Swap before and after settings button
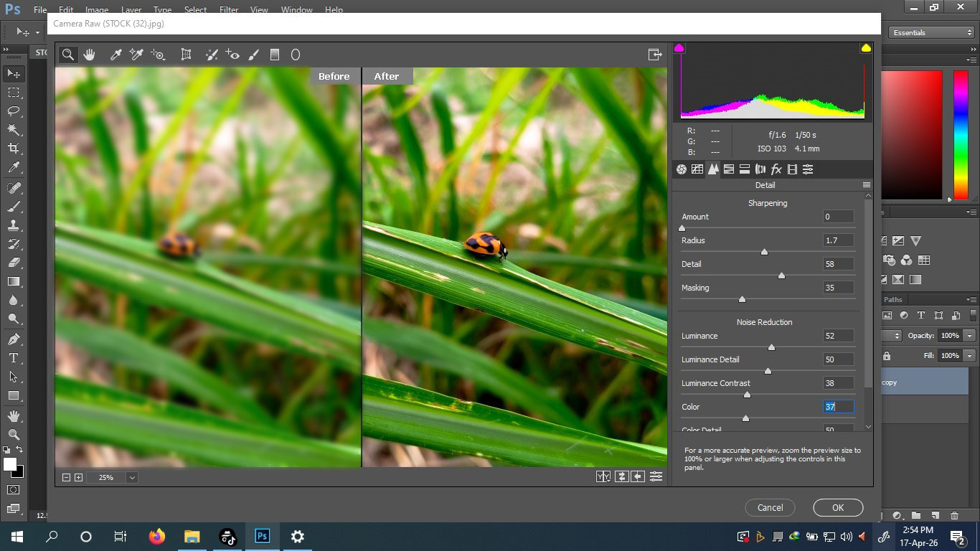The image size is (980, 551). (621, 476)
